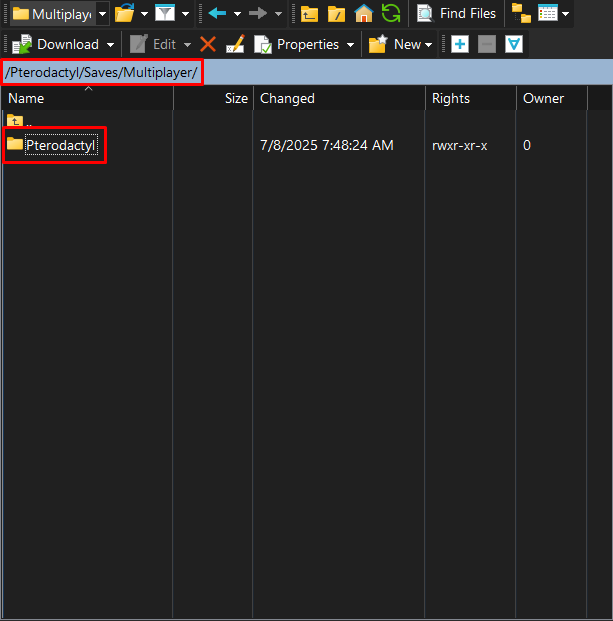Refresh the remote directory listing
Image resolution: width=613 pixels, height=621 pixels.
coord(390,14)
